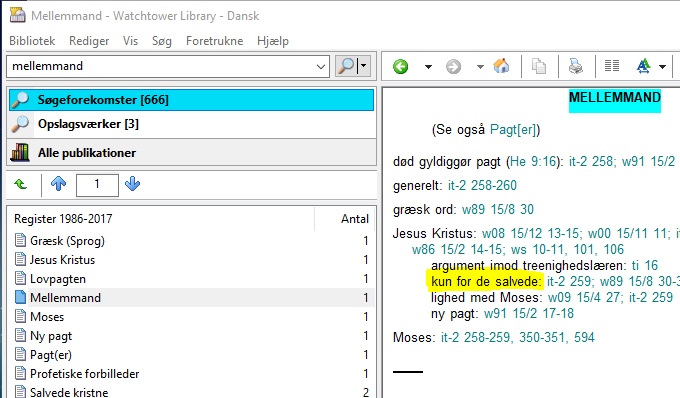Click the print icon
The image size is (680, 398).
(x=576, y=66)
